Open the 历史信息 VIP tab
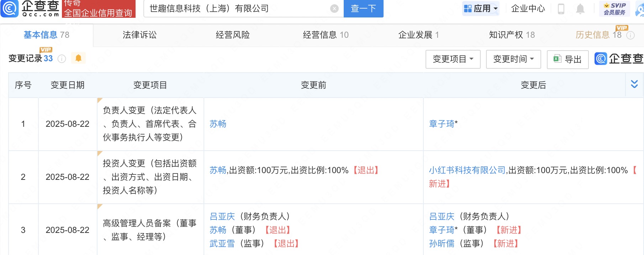The width and height of the screenshot is (644, 255). click(x=598, y=35)
